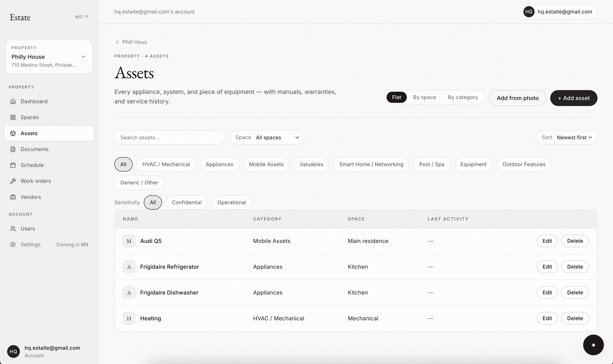Delete the Audi Q5 asset
The width and height of the screenshot is (613, 364).
click(575, 241)
